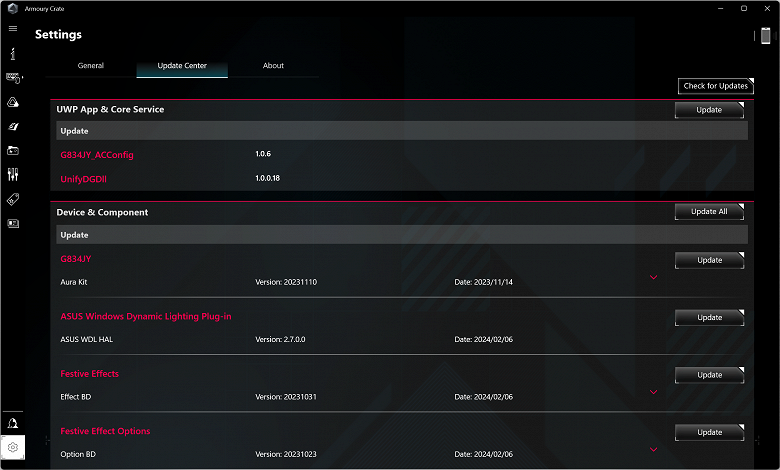Image resolution: width=780 pixels, height=470 pixels.
Task: Update the Festive Effect Options component
Action: point(709,432)
